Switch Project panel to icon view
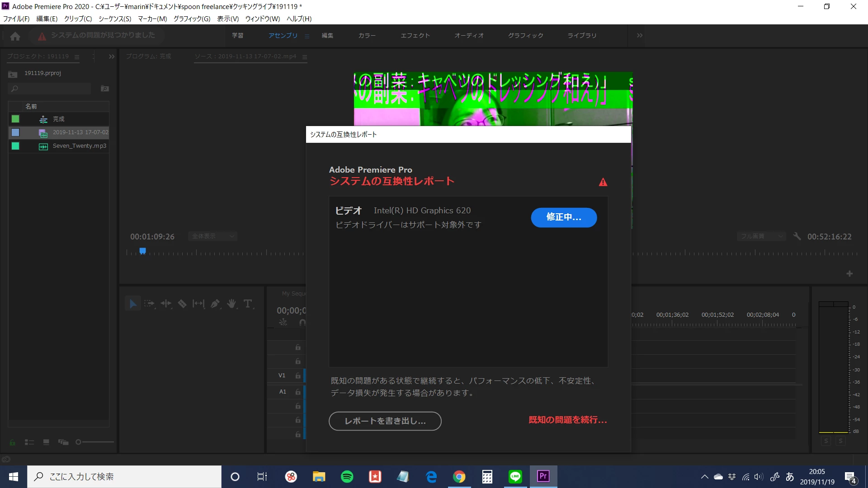 click(46, 442)
